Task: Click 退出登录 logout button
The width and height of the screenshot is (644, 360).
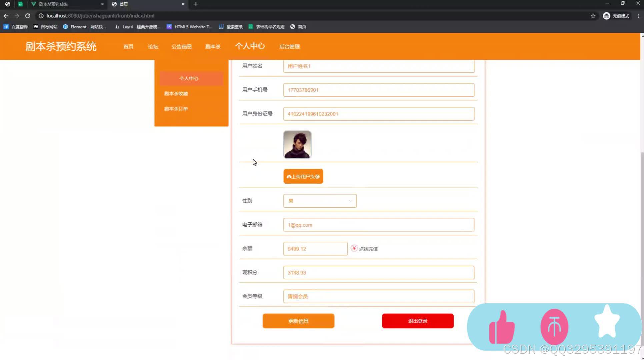Action: coord(417,321)
